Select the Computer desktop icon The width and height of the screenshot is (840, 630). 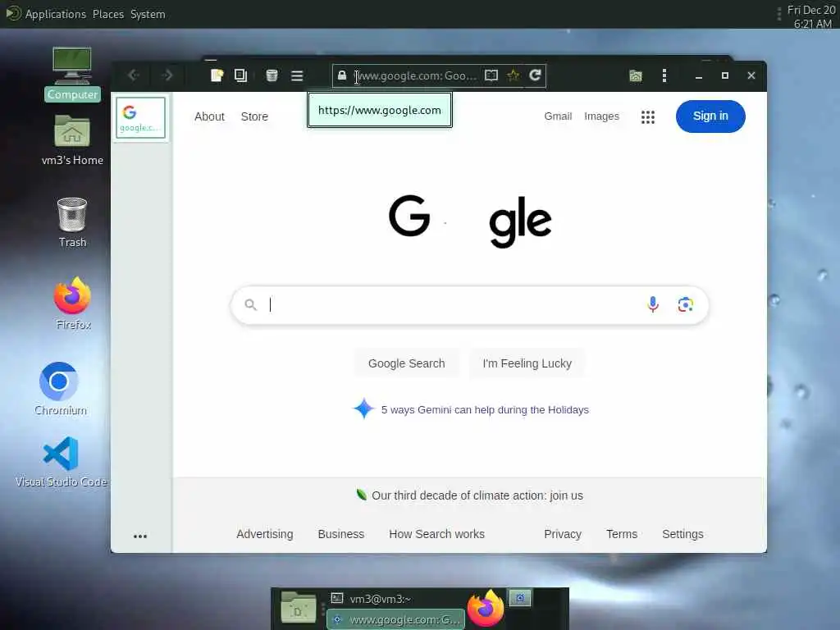72,73
